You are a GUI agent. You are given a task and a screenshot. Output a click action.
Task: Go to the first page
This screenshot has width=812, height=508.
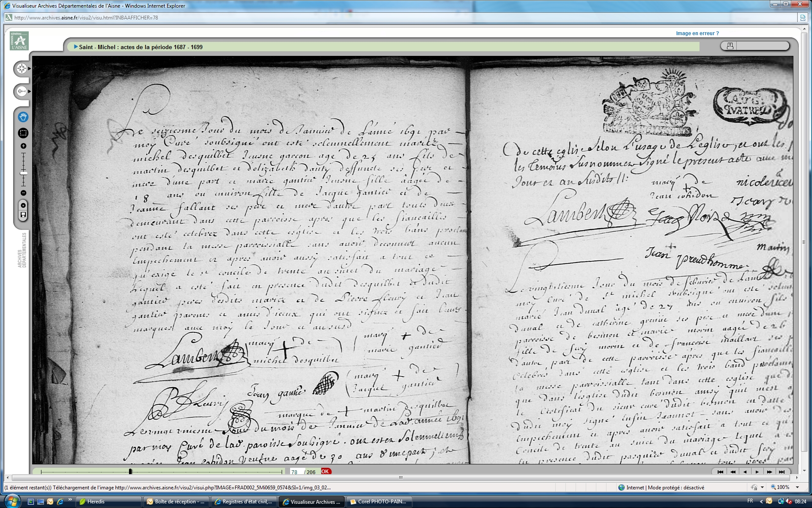(721, 472)
